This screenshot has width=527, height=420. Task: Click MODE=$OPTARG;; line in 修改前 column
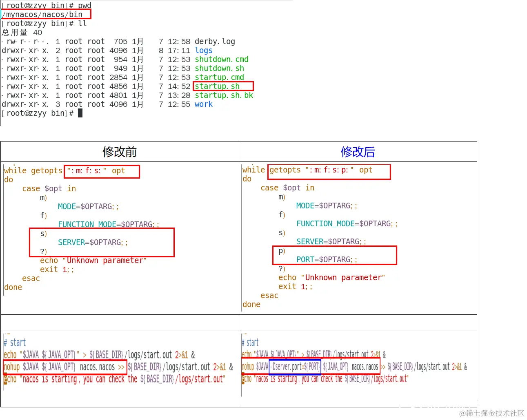pyautogui.click(x=88, y=206)
